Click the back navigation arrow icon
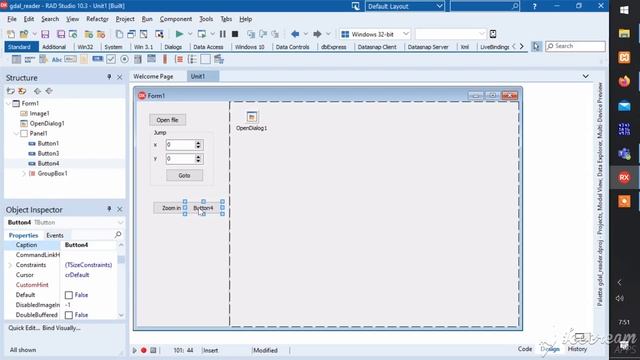This screenshot has width=640, height=360. coord(295,34)
